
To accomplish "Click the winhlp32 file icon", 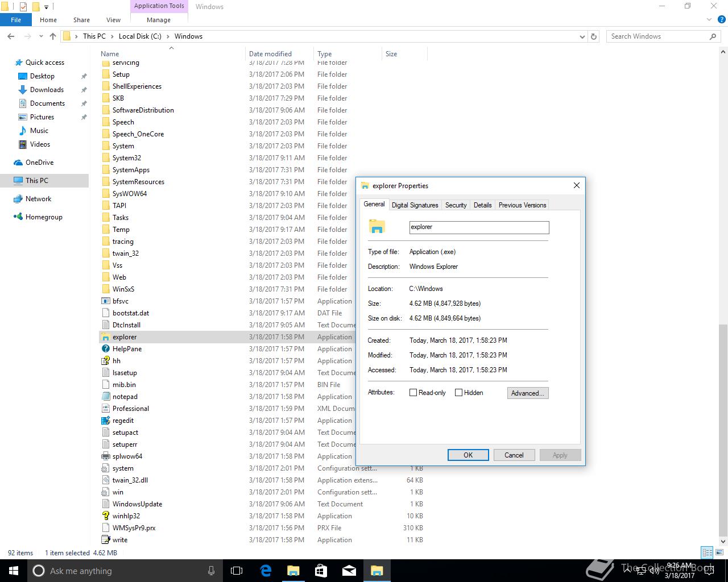I will (x=105, y=516).
